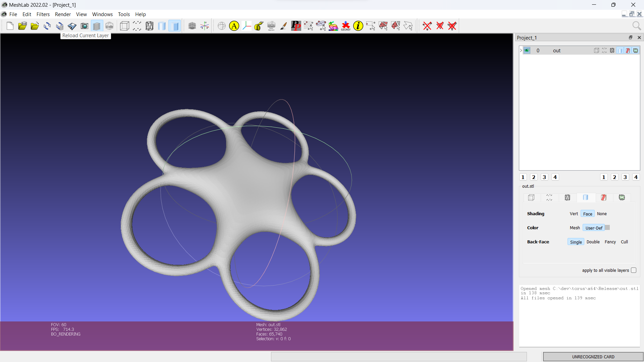Delete selected vertices with the first red X
The width and height of the screenshot is (644, 362).
(427, 26)
